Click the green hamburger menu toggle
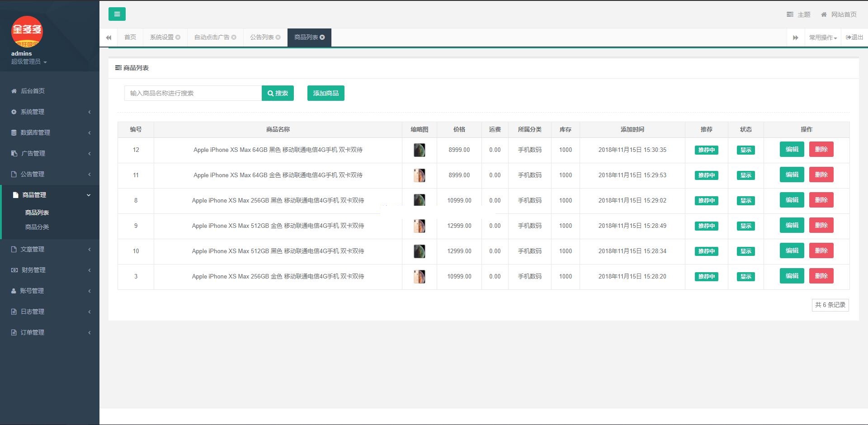The width and height of the screenshot is (868, 425). tap(117, 14)
